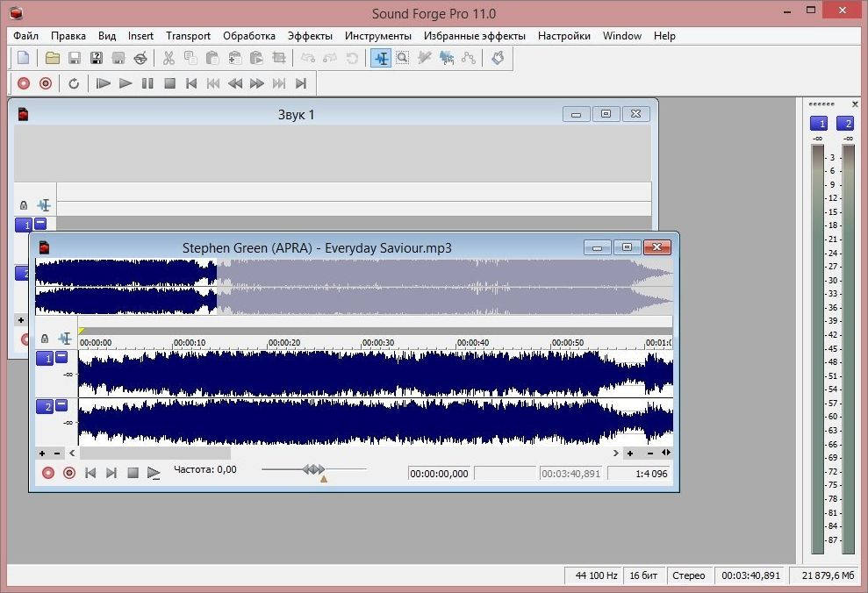Viewport: 868px width, 593px height.
Task: Click level zoom out minus at bottom-left
Action: tap(56, 453)
